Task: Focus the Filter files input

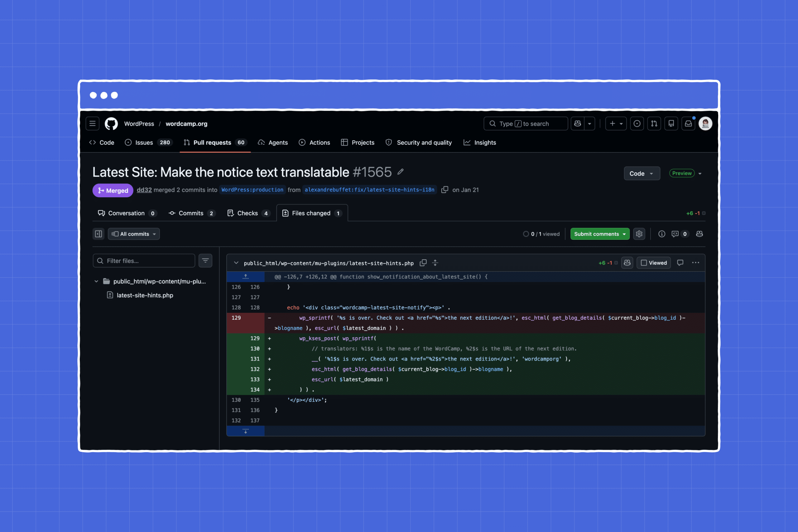Action: click(x=144, y=261)
